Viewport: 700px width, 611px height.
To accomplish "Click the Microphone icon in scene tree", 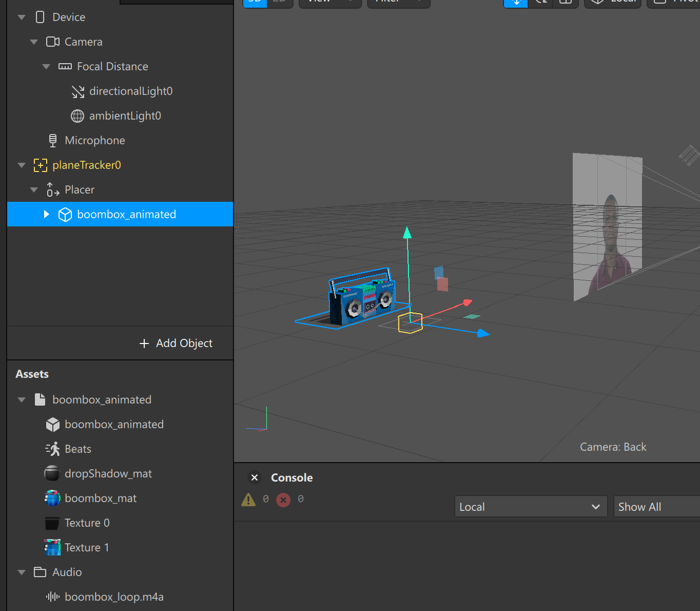I will 53,141.
